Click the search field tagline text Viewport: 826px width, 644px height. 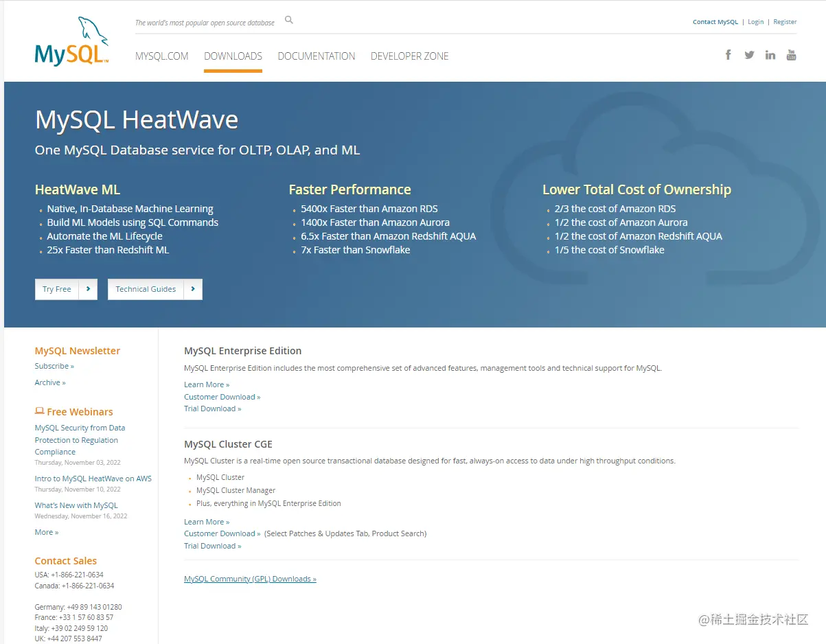(x=205, y=23)
